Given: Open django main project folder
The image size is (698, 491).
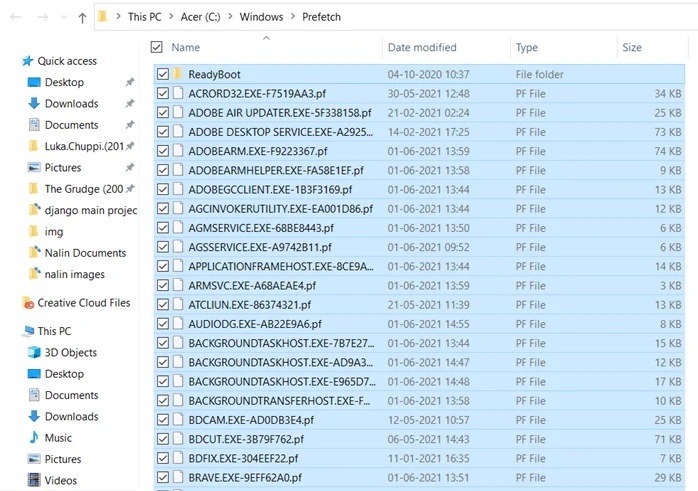Looking at the screenshot, I should point(91,210).
